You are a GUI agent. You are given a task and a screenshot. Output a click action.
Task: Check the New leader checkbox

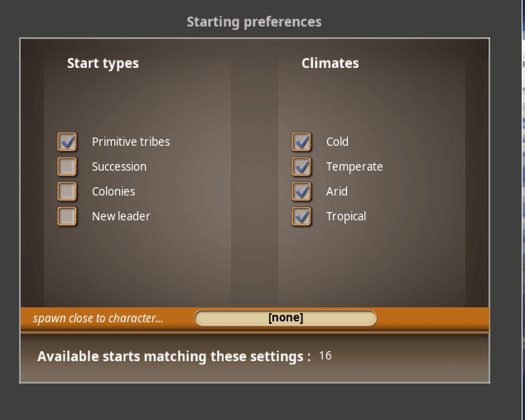68,216
